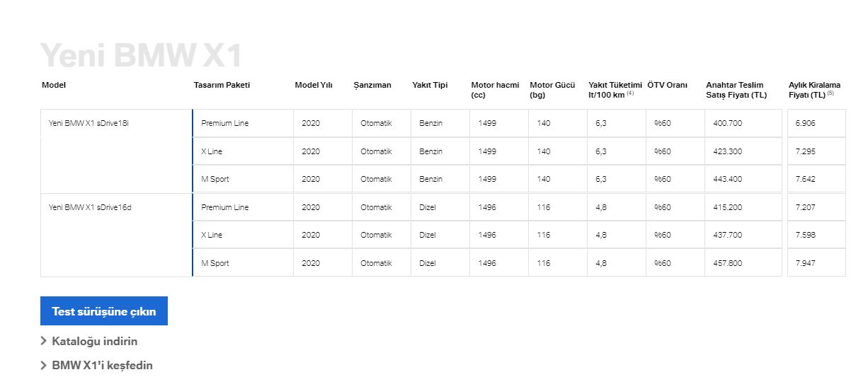Click the chevron beside Kataloğu indirin
Image resolution: width=868 pixels, height=377 pixels.
coord(44,341)
